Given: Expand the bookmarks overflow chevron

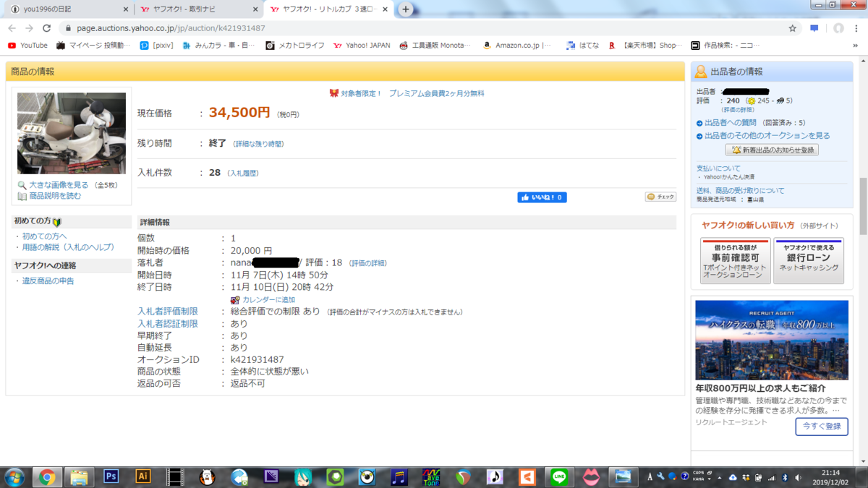Looking at the screenshot, I should click(855, 45).
